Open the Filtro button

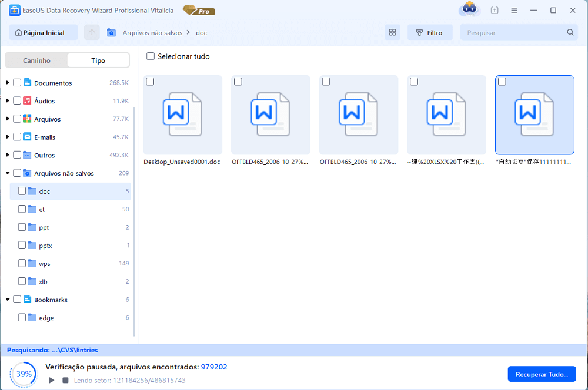(x=430, y=32)
